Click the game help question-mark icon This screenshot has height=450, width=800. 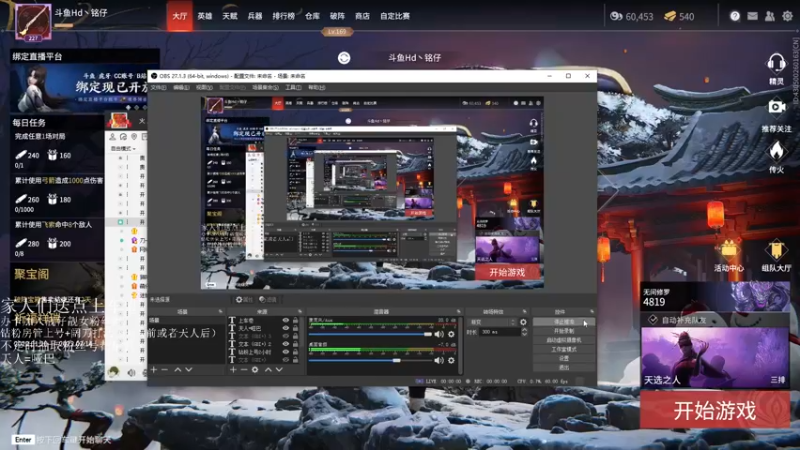click(x=735, y=16)
